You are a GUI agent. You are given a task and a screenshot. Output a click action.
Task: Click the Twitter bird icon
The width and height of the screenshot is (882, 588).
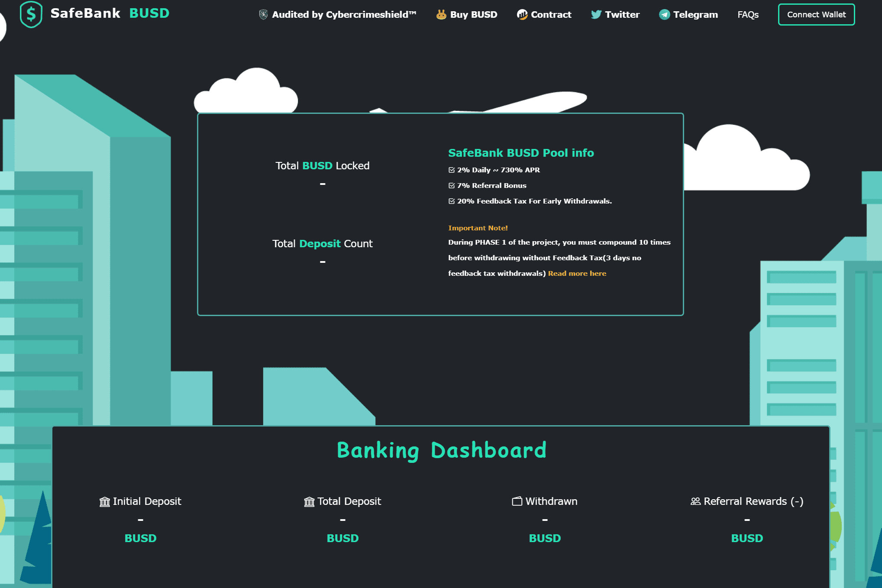596,14
